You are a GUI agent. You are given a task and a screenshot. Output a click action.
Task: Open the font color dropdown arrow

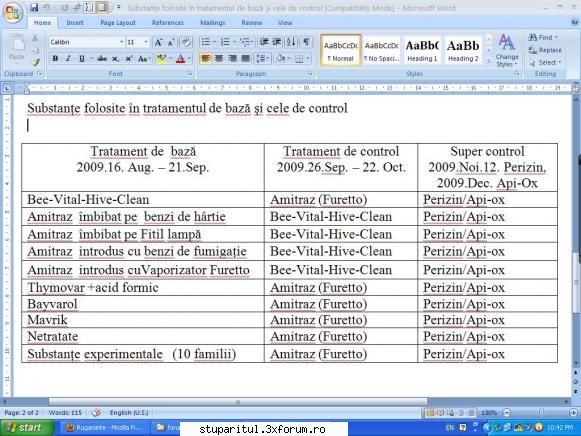click(189, 59)
